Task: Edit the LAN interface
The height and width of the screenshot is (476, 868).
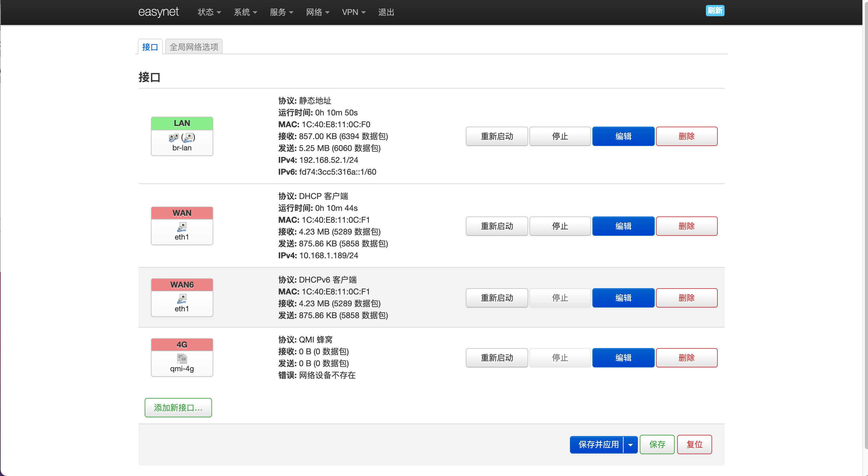Action: [623, 137]
